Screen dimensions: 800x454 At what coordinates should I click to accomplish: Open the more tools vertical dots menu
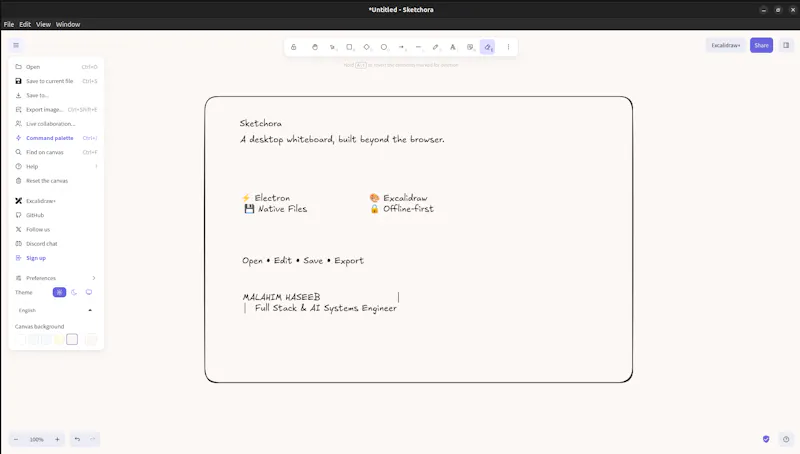(508, 47)
